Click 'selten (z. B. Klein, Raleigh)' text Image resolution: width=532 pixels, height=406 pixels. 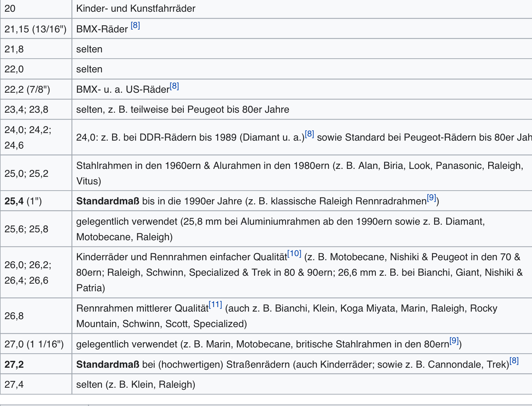[136, 384]
